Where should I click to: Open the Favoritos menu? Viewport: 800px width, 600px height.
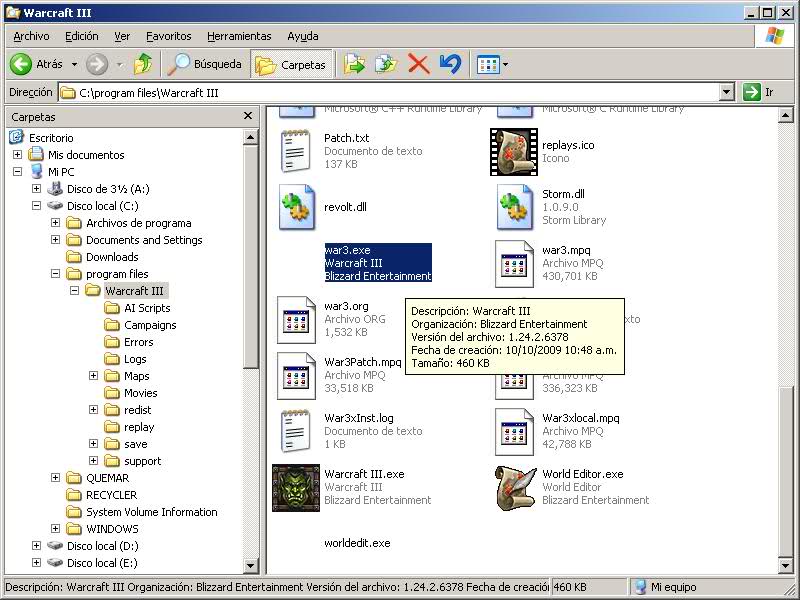coord(168,36)
